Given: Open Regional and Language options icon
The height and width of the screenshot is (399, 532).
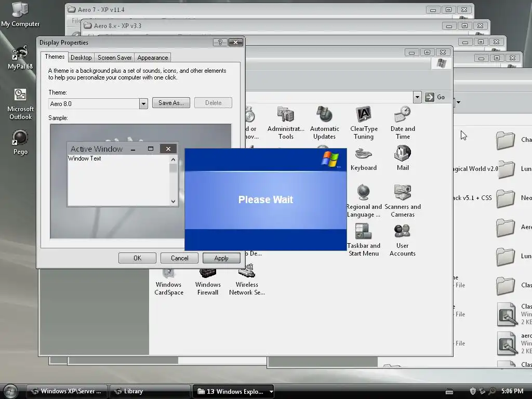Looking at the screenshot, I should (364, 201).
